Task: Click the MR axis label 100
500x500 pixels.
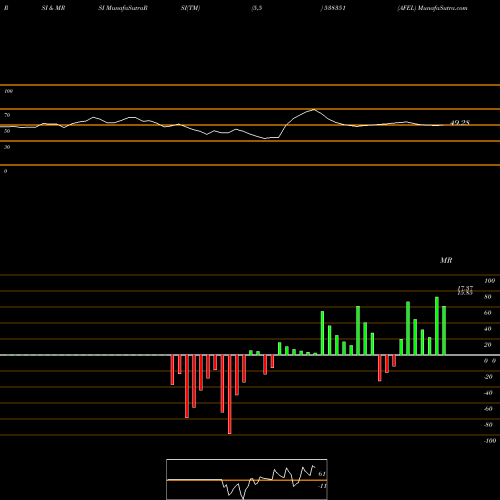Action: click(x=489, y=281)
